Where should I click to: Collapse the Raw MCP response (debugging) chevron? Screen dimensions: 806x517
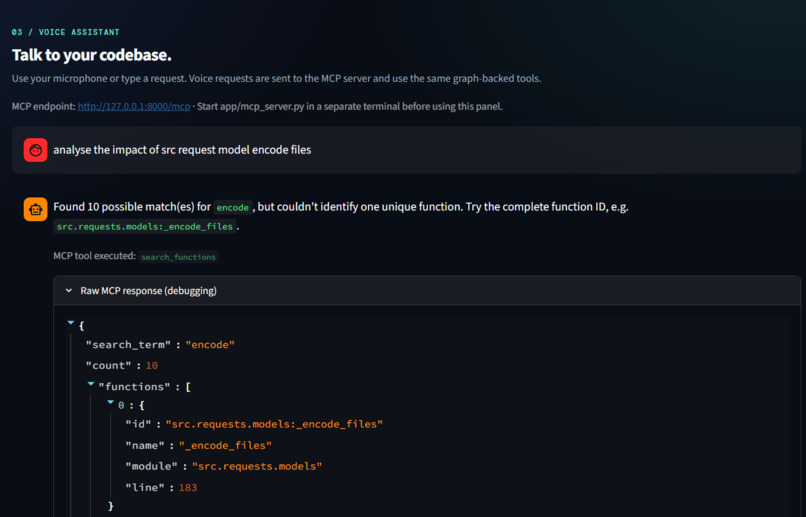tap(69, 290)
